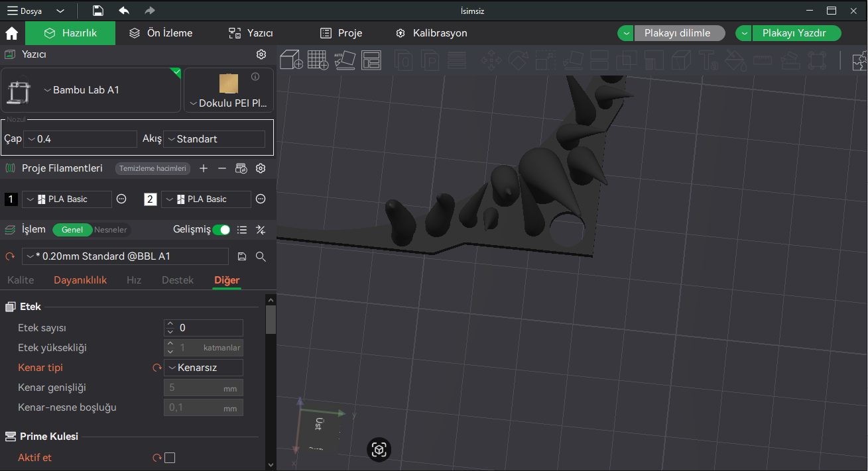Switch process view to Nesneler

pos(110,230)
